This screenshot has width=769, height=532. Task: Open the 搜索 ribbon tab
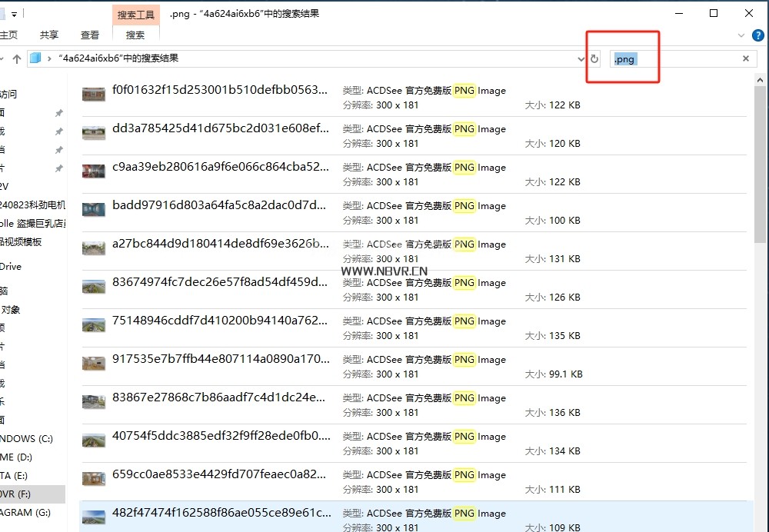point(135,35)
